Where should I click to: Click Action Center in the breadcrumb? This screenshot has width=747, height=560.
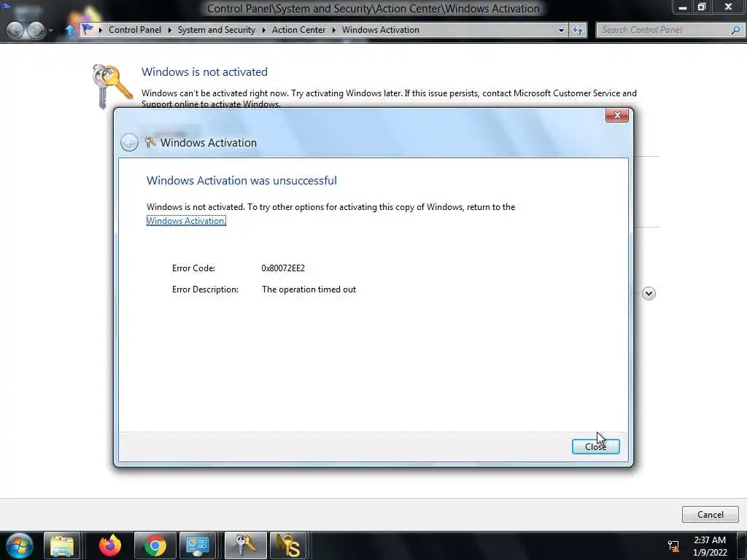pyautogui.click(x=298, y=29)
